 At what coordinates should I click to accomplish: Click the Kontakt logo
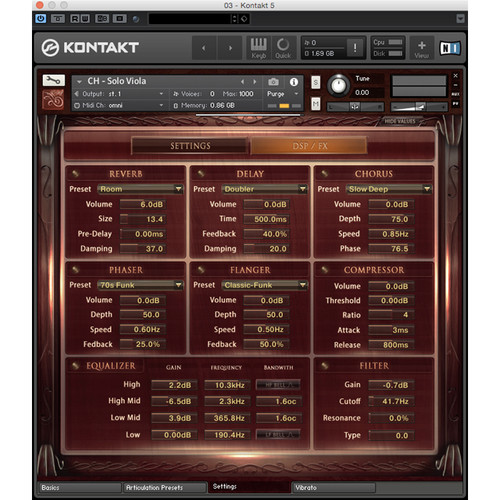coord(90,48)
